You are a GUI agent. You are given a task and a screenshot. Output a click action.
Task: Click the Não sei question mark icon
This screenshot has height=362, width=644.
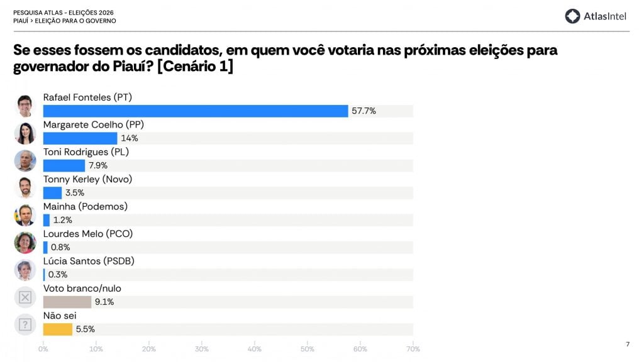25,324
